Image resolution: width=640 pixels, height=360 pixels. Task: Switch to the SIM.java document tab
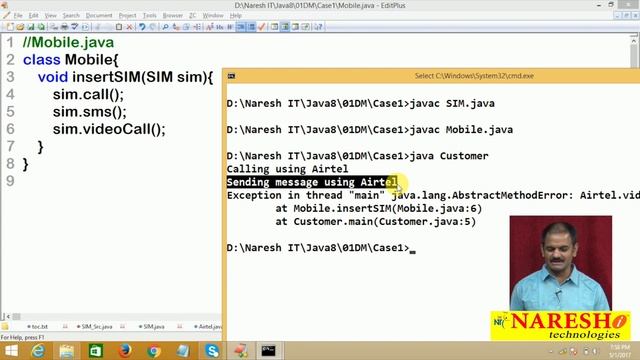153,327
